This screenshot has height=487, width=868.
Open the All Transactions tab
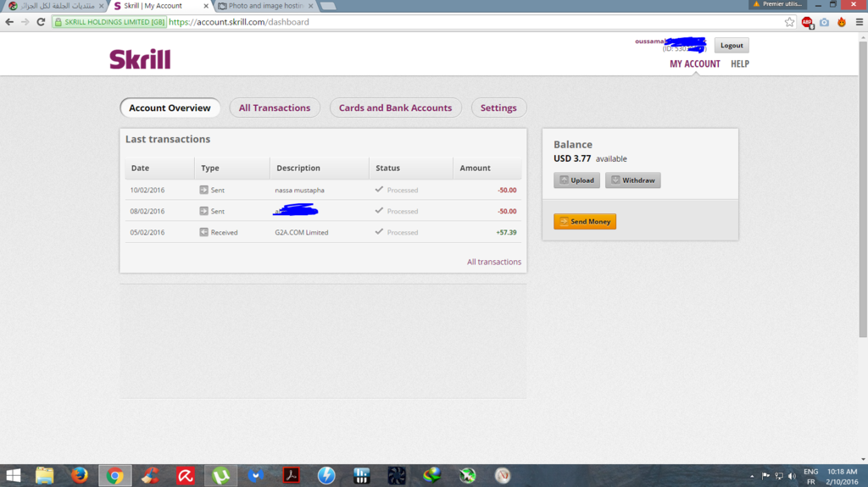[275, 108]
